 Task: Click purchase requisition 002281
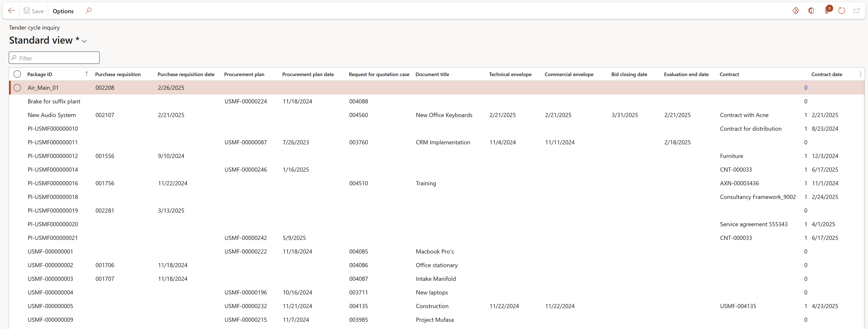coord(104,211)
